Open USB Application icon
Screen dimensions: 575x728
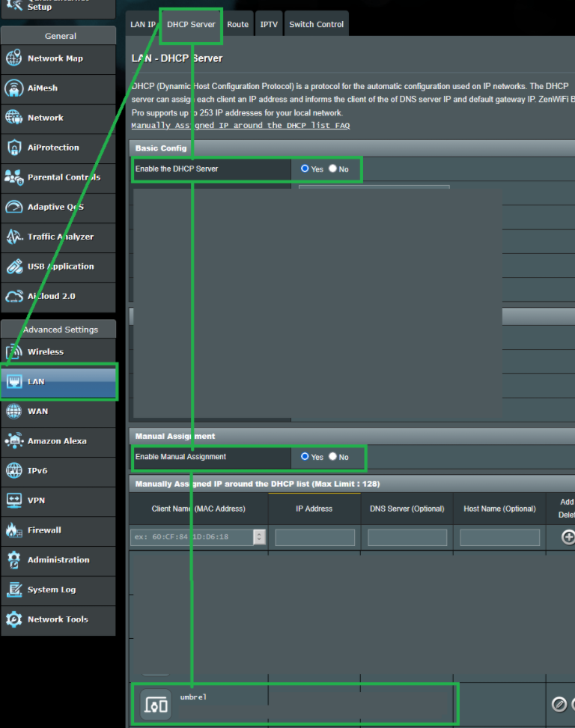(x=14, y=266)
